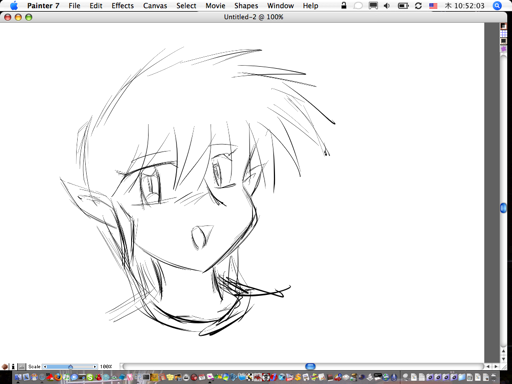Open the Apple menu

[x=14, y=6]
